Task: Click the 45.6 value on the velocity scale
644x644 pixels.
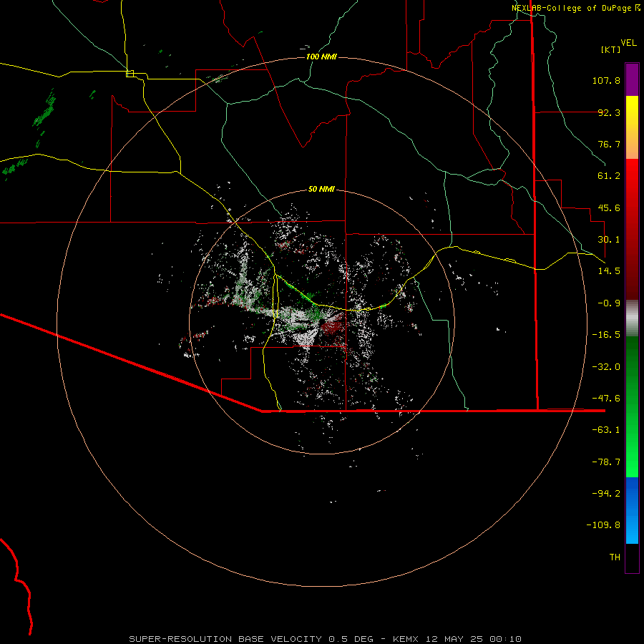Action: 609,208
